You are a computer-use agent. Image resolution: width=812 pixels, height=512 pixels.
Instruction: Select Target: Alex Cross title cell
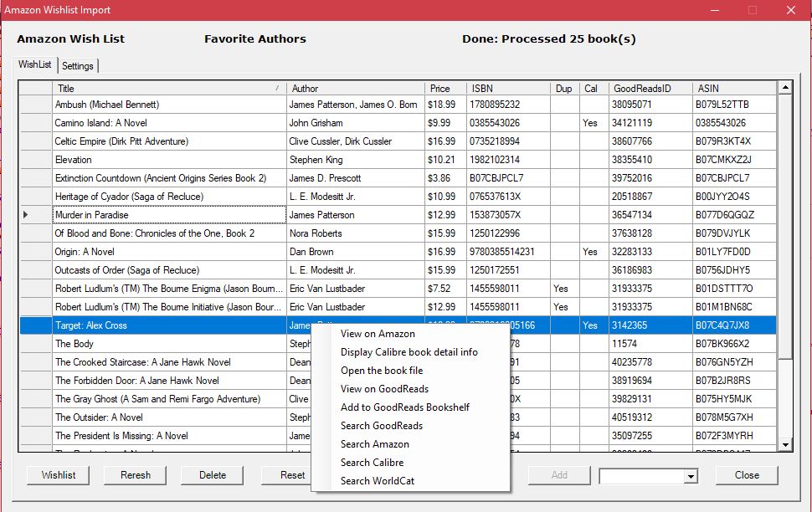click(x=169, y=325)
